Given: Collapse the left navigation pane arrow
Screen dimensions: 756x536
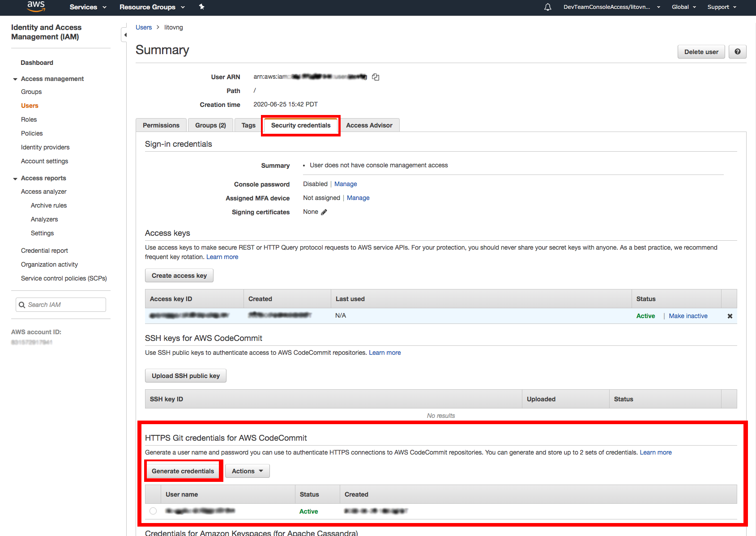Looking at the screenshot, I should pos(125,35).
